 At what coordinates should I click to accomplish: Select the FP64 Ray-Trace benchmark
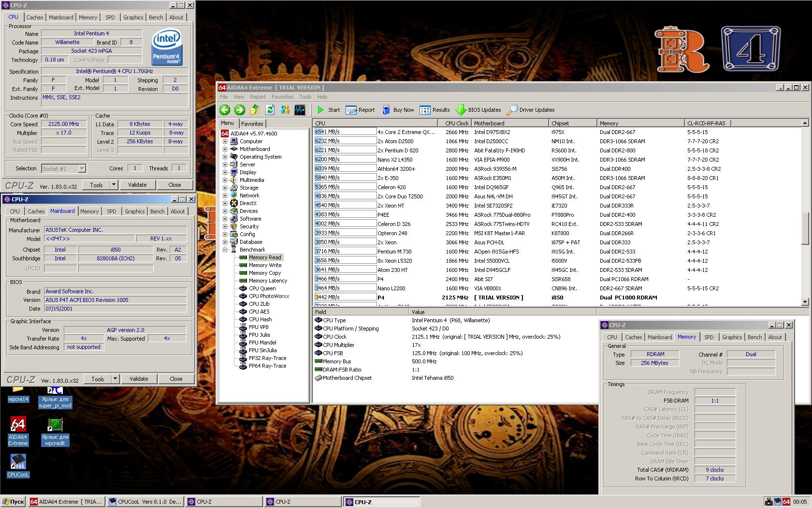[267, 366]
